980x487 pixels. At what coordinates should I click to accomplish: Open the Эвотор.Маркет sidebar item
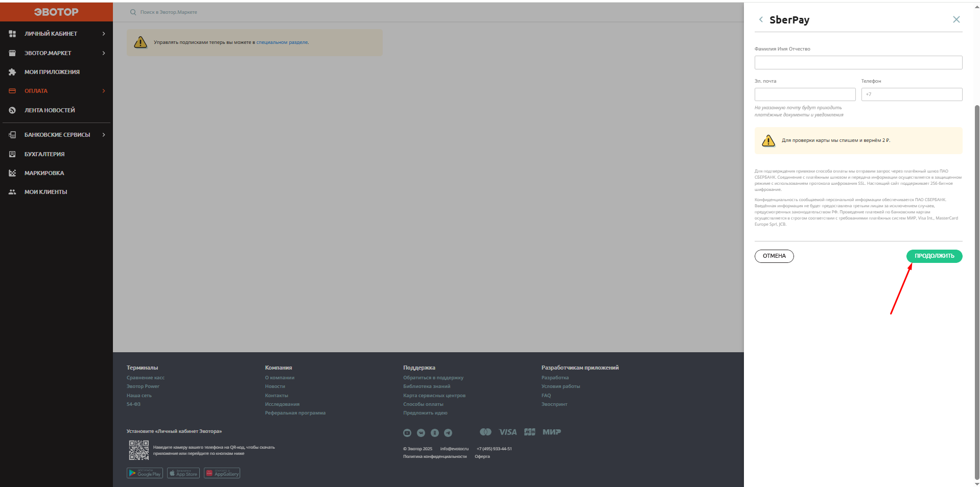pyautogui.click(x=56, y=53)
